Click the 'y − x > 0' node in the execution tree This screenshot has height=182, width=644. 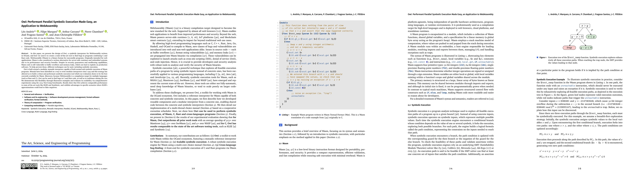[x=577, y=37]
